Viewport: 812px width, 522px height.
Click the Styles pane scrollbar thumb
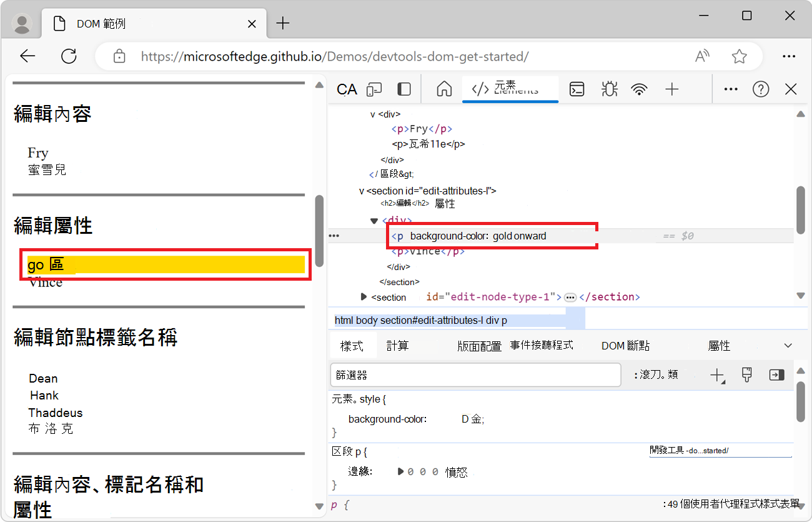tap(801, 401)
